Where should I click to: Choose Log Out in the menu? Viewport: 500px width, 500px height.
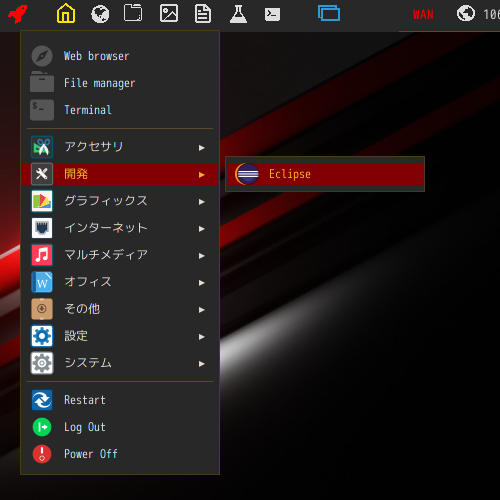[120, 427]
